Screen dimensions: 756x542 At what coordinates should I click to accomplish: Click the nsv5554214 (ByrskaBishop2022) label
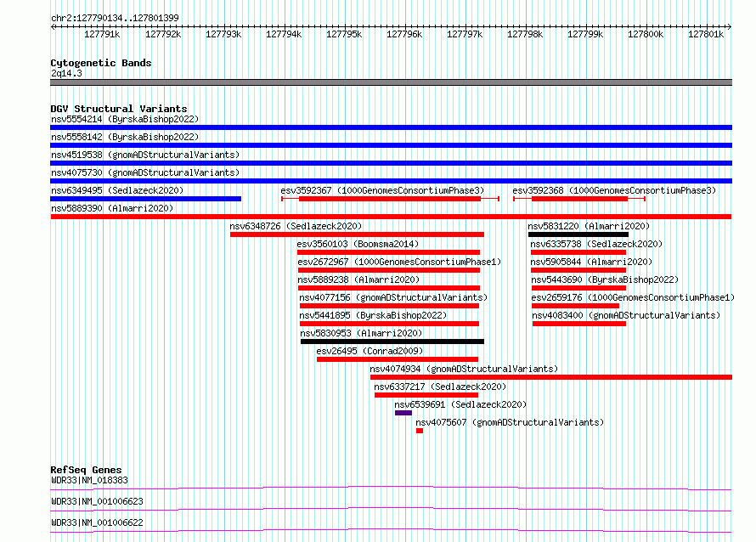(x=125, y=119)
